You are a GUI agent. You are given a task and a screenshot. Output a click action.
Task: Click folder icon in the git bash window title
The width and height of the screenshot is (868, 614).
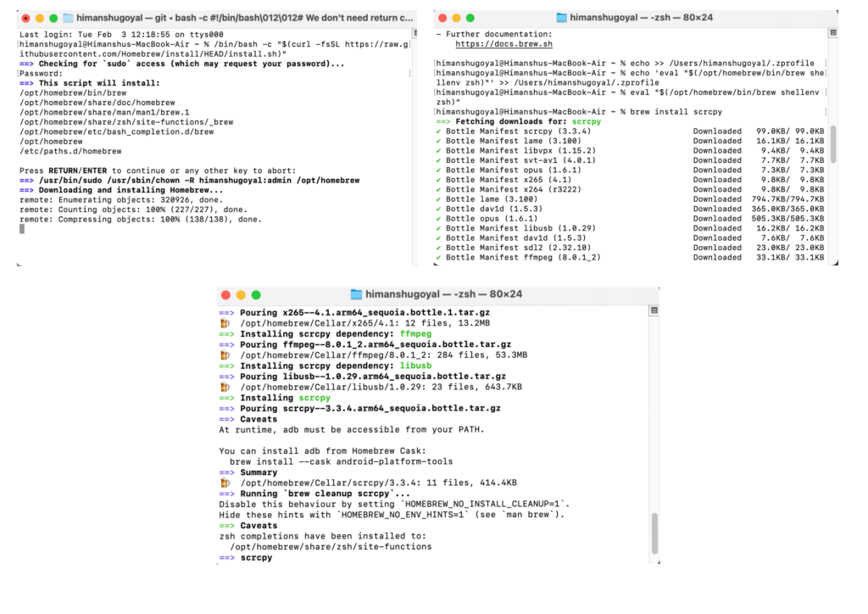click(x=66, y=17)
